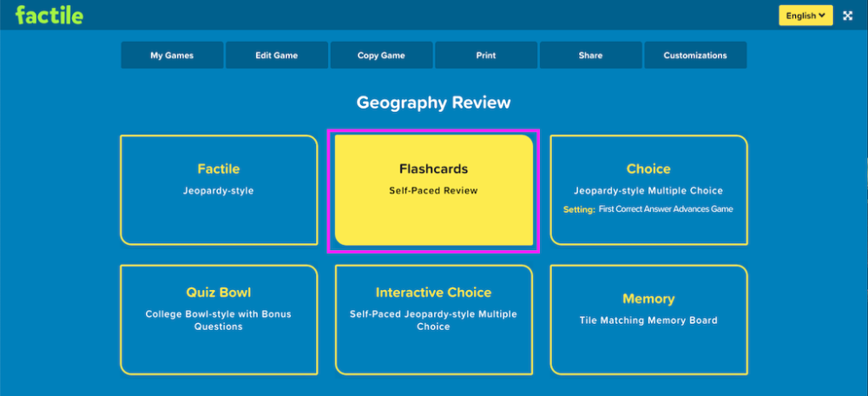Open the Share option
The height and width of the screenshot is (396, 868).
click(x=590, y=56)
